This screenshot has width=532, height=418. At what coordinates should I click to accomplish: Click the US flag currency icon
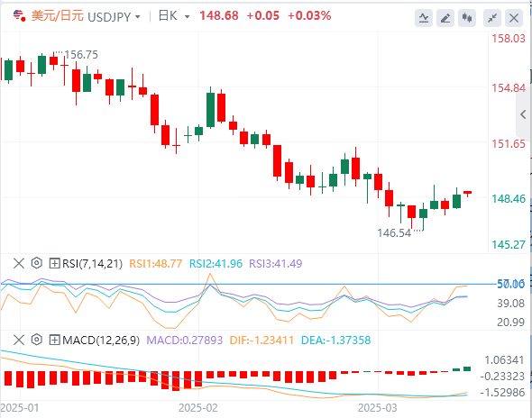(x=19, y=16)
